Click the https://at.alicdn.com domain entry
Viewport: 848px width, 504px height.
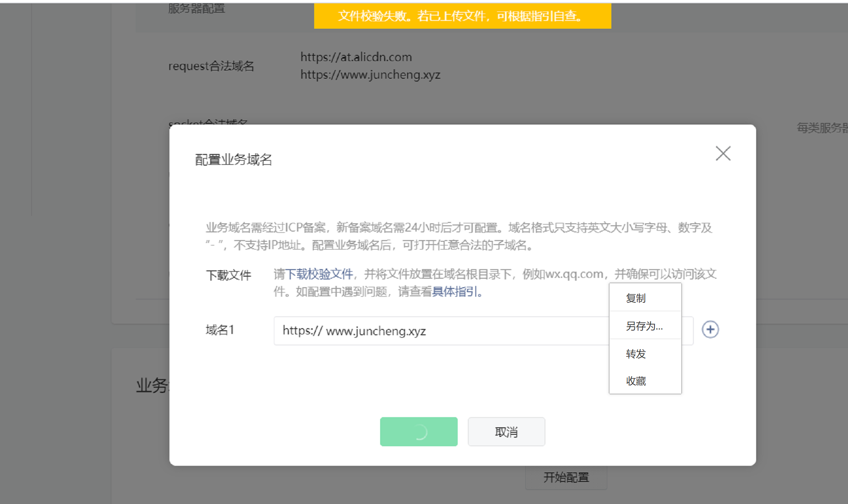point(356,57)
